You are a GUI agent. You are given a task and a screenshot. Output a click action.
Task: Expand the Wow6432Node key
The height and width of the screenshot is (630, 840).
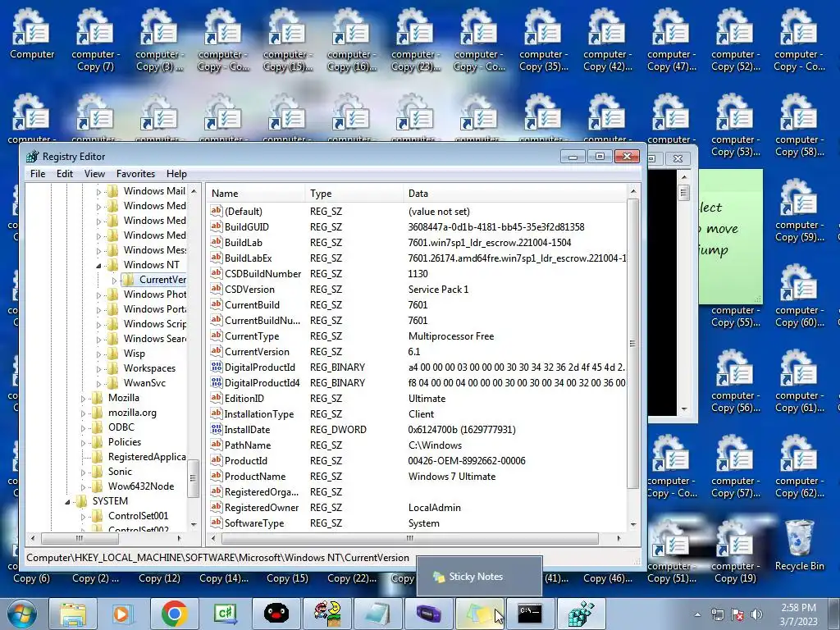coord(83,487)
